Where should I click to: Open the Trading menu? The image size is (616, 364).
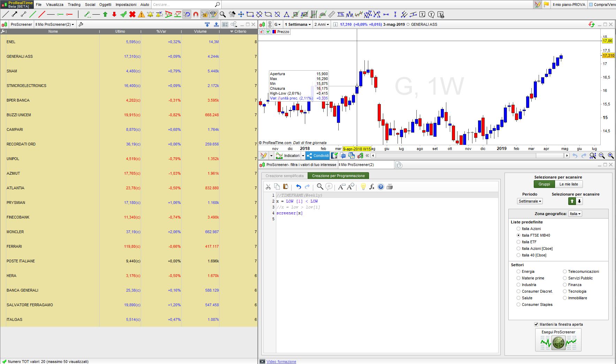pyautogui.click(x=74, y=5)
